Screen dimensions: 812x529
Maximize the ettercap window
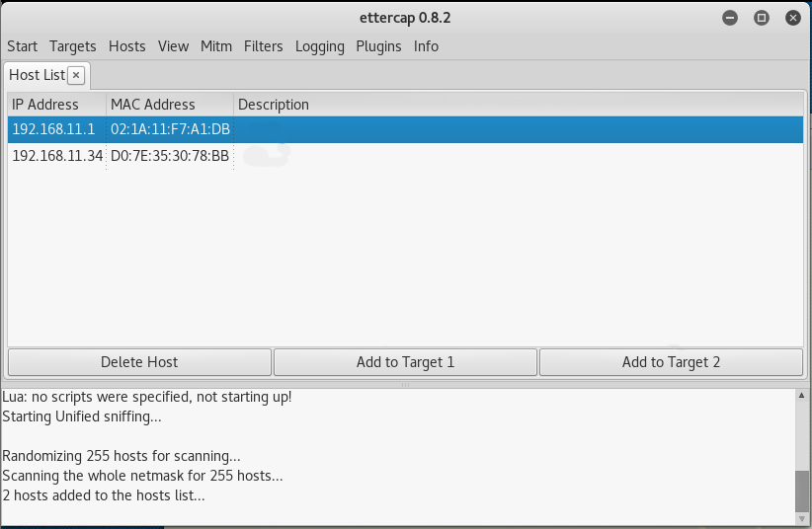[762, 18]
